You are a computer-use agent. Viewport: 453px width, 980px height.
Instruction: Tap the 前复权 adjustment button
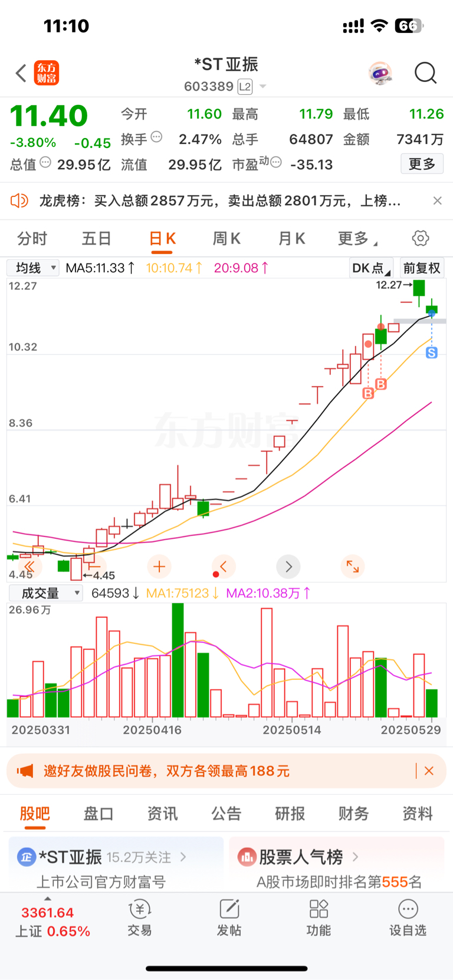click(x=422, y=268)
